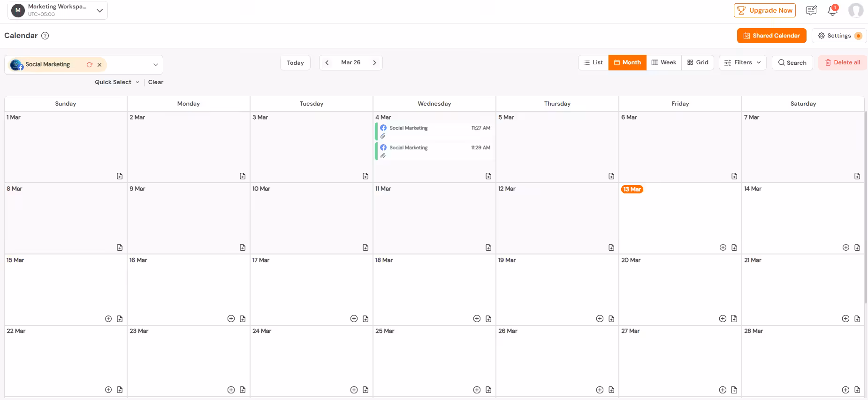Open the Filters dropdown
Viewport: 868px width, 400px height.
[743, 62]
